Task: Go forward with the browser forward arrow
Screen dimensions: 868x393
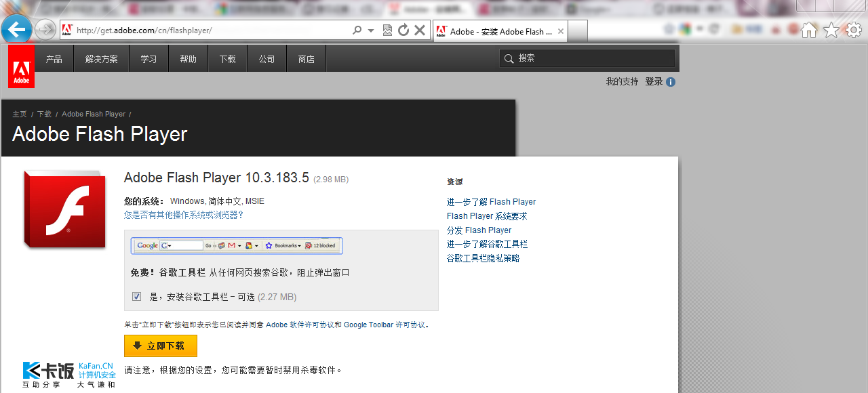Action: [x=45, y=29]
